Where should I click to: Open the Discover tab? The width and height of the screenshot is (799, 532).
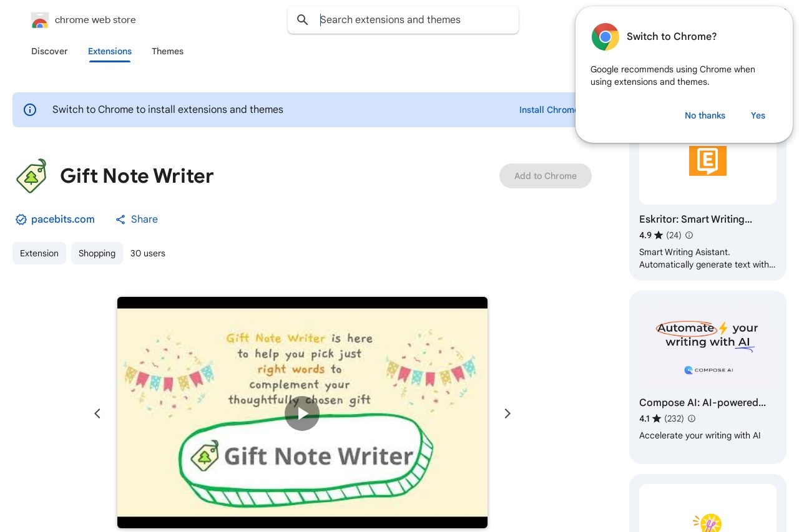pyautogui.click(x=49, y=51)
